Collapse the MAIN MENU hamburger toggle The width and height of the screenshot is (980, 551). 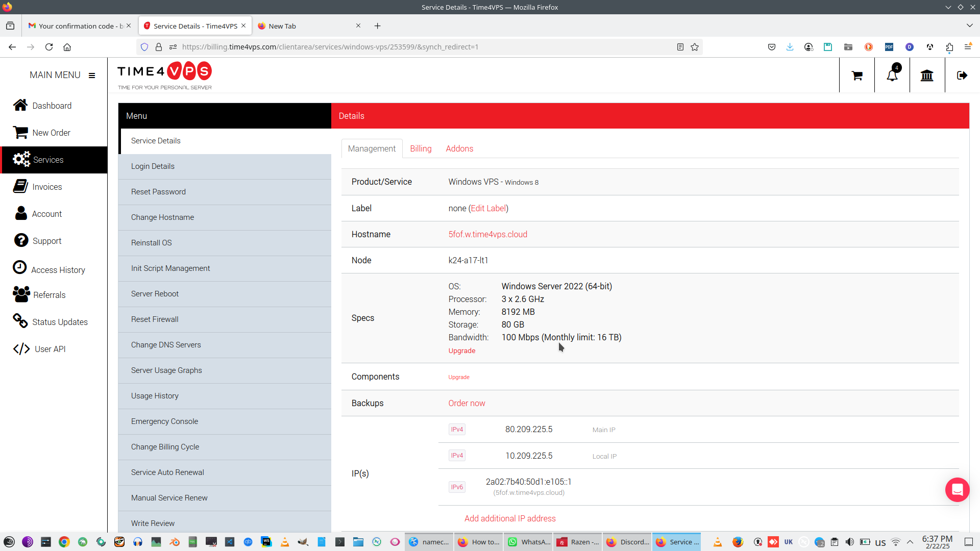click(x=92, y=76)
